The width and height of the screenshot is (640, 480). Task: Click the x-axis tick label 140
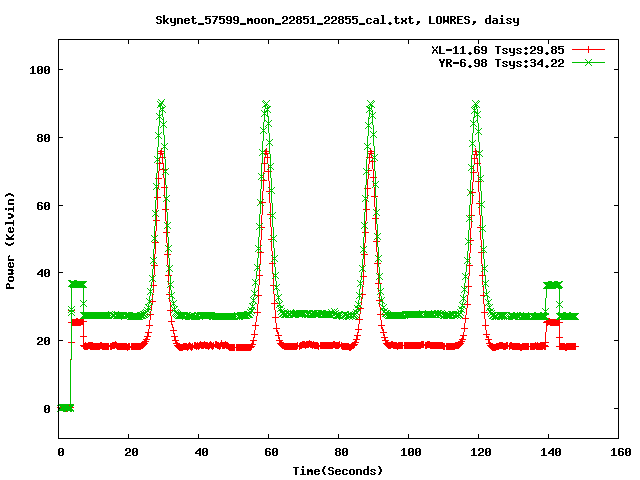tap(551, 452)
